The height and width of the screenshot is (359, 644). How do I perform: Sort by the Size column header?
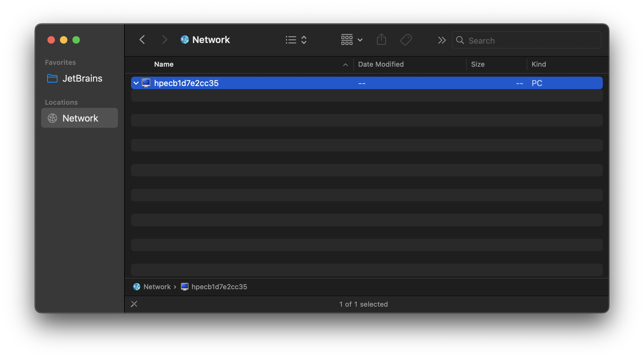478,65
